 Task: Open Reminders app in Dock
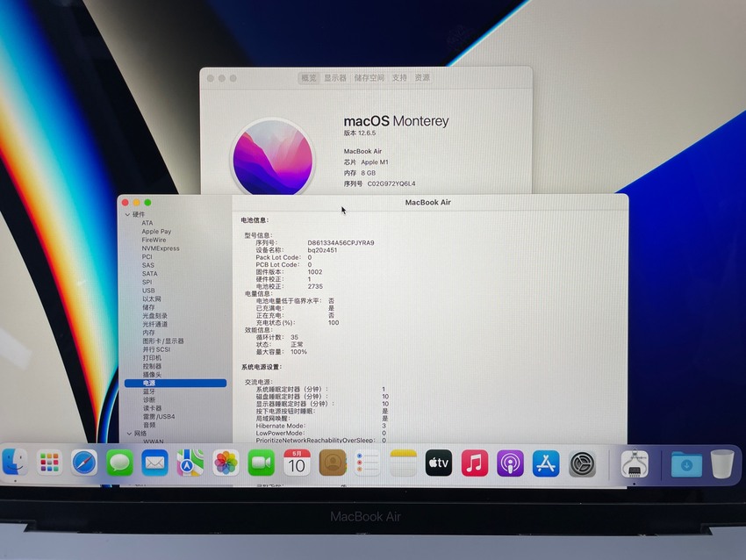point(367,463)
